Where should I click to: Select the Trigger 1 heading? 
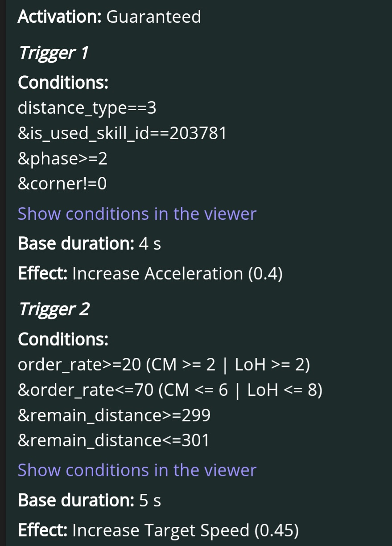(53, 53)
